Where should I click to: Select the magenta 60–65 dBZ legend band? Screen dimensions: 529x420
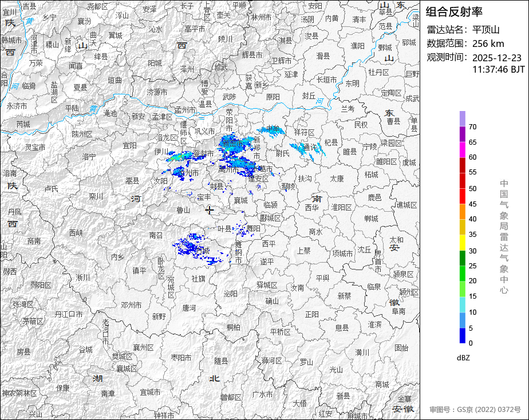click(462, 150)
